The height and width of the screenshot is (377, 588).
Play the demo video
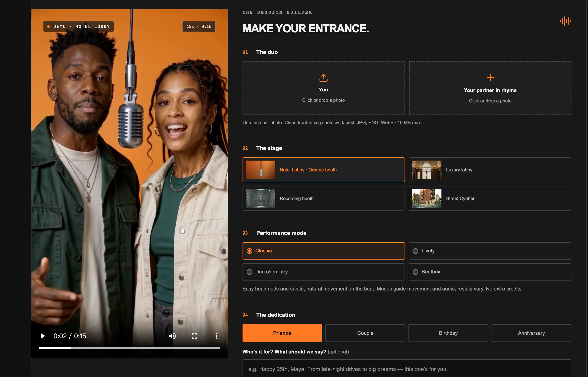point(43,336)
